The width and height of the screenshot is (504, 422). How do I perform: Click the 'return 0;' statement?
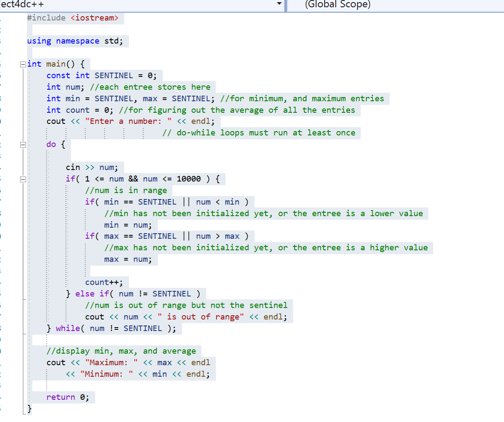(67, 397)
